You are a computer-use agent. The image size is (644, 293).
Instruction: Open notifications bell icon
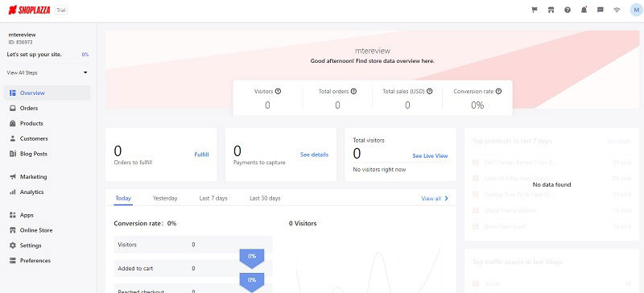coord(584,10)
